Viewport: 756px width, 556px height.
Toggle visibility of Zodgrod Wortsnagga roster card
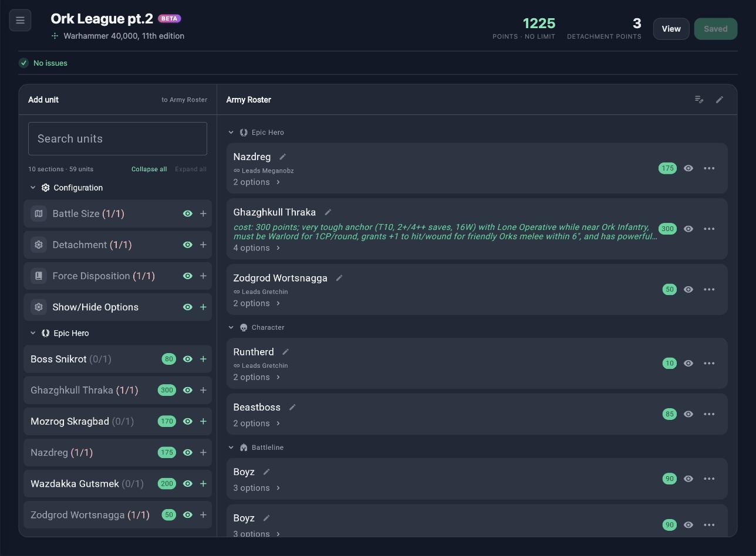point(689,289)
